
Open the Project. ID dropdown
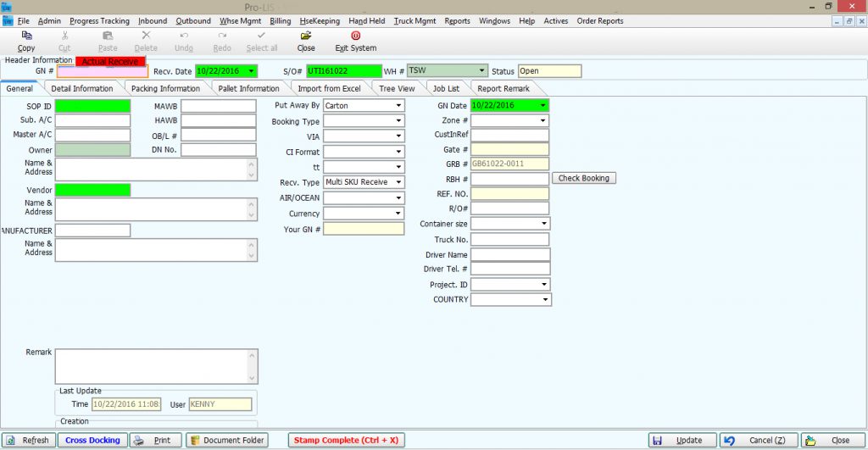tap(544, 285)
